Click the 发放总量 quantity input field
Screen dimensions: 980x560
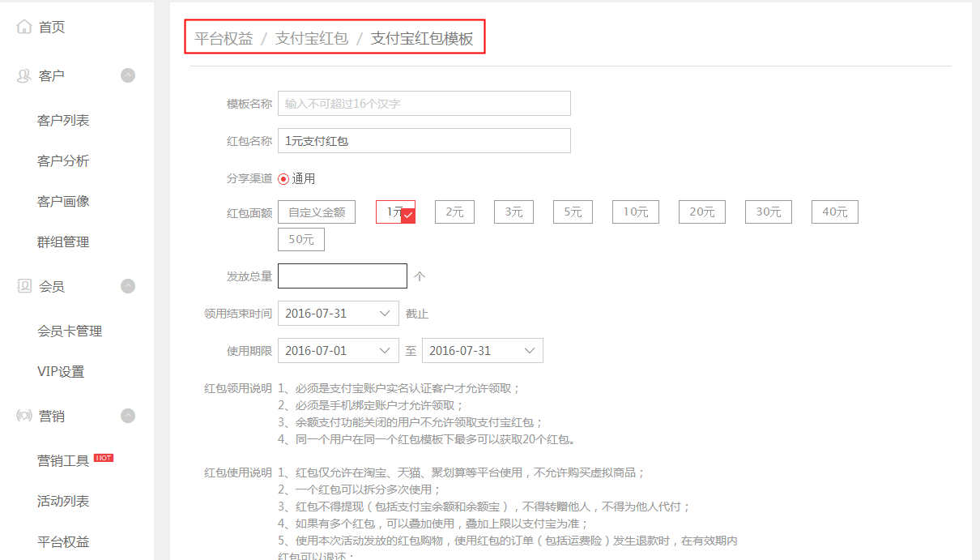click(342, 276)
